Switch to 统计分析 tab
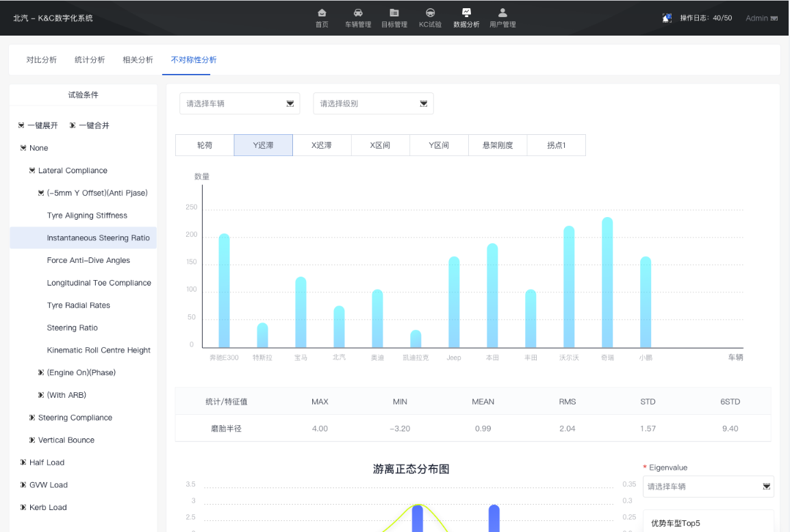 90,60
